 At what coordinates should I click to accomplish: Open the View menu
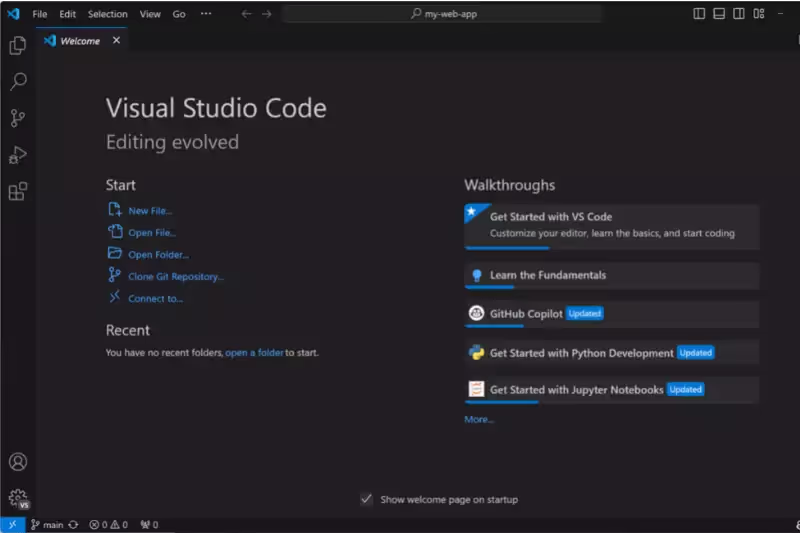pyautogui.click(x=150, y=14)
